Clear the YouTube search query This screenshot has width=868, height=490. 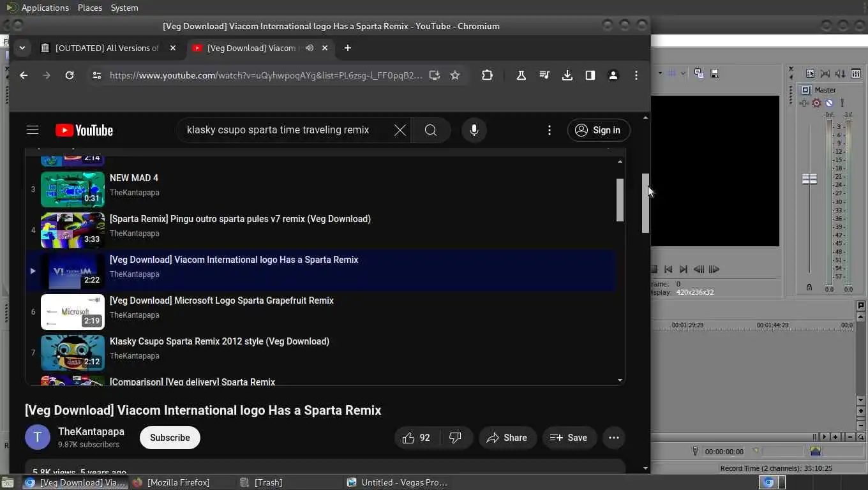coord(400,130)
